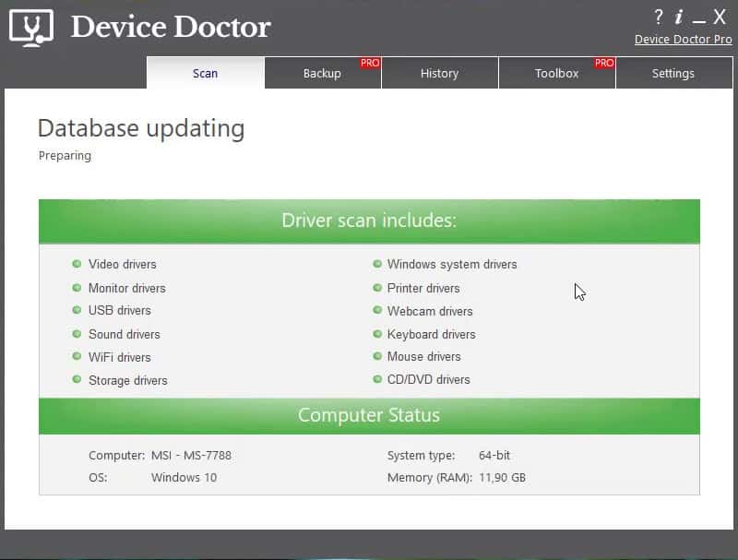738x560 pixels.
Task: Select Windows system drivers entry
Action: [452, 264]
